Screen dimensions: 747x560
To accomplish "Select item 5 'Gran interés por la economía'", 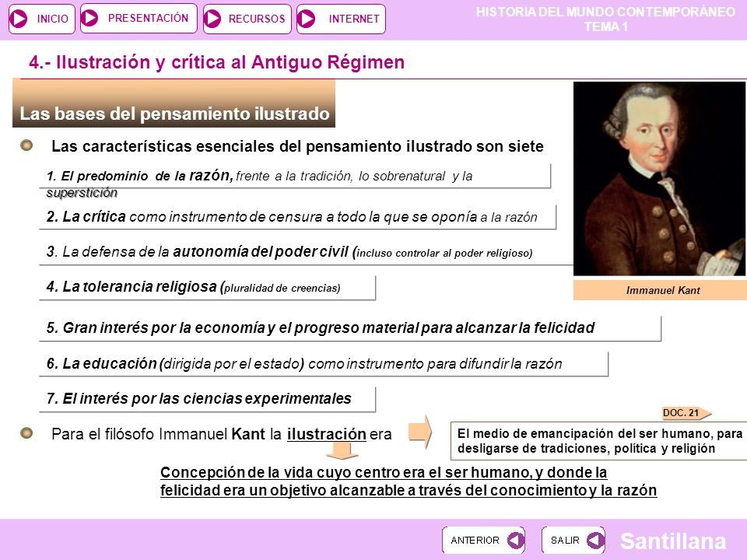I will click(x=350, y=328).
